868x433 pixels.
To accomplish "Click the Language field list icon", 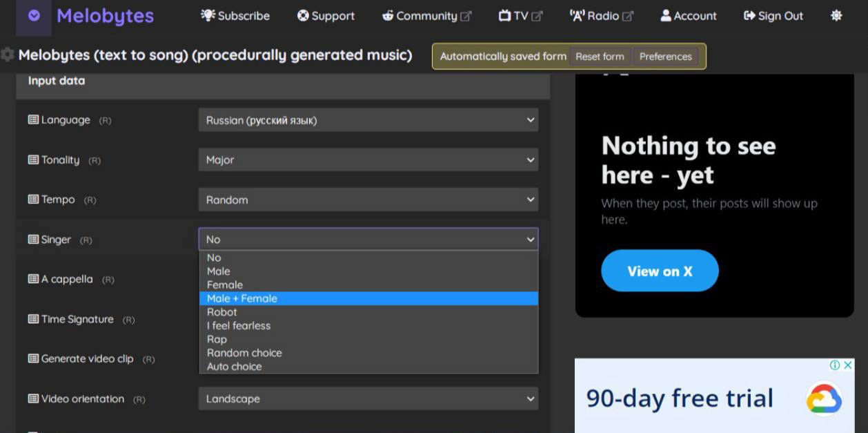I will (33, 120).
